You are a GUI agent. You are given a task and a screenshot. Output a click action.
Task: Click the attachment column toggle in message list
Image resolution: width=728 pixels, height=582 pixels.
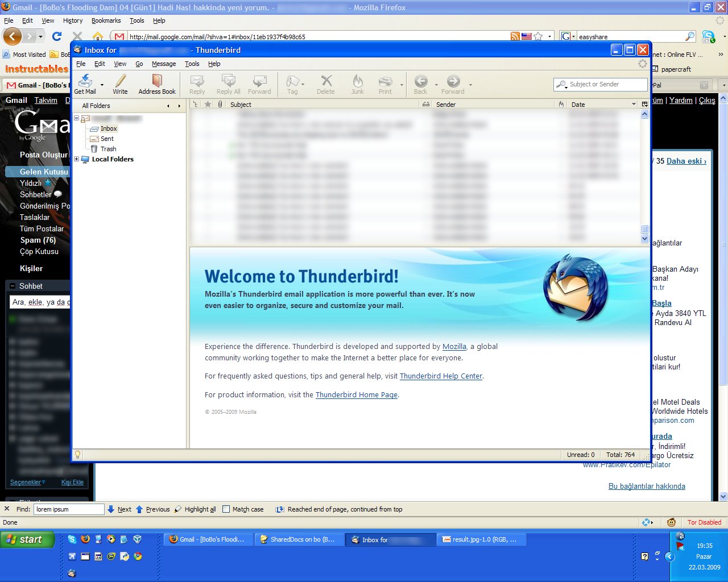click(x=221, y=104)
